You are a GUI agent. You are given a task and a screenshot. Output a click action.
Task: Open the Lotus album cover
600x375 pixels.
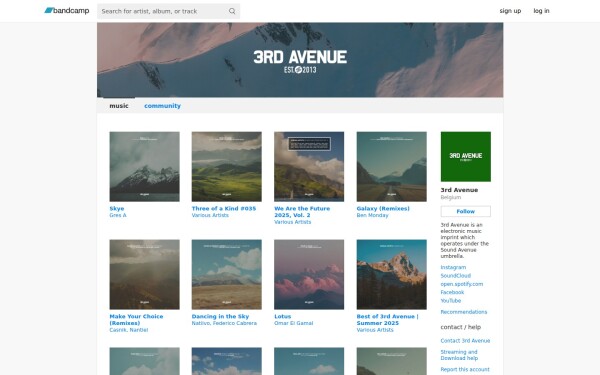tap(309, 274)
